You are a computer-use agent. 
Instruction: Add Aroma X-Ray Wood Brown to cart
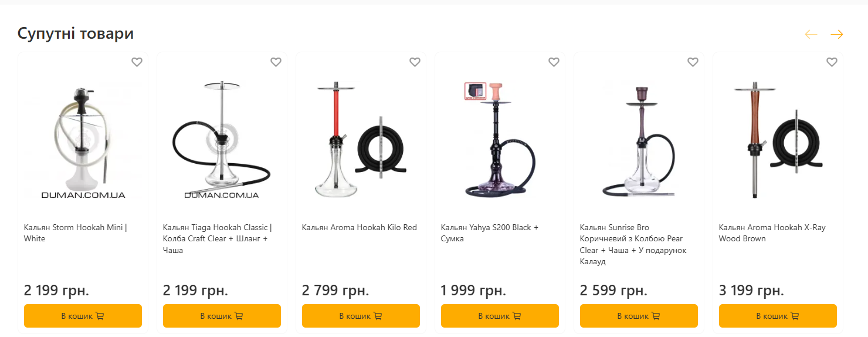[778, 316]
